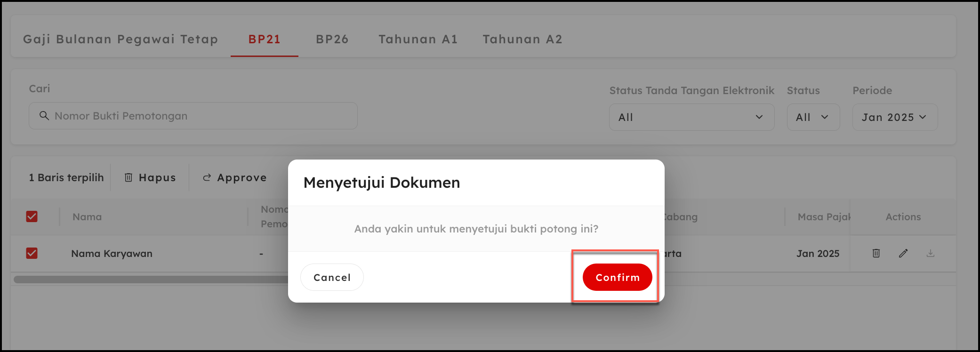980x352 pixels.
Task: Click the download icon in Actions column
Action: (930, 253)
